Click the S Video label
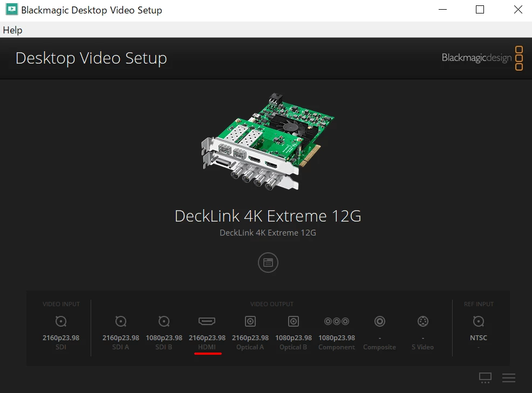This screenshot has width=532, height=393. click(423, 347)
